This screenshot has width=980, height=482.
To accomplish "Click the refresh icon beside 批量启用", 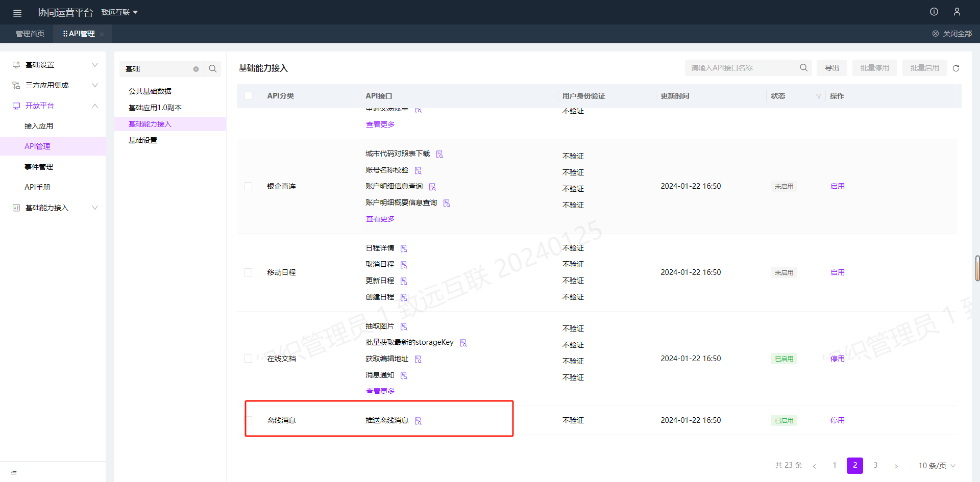I will coord(956,68).
